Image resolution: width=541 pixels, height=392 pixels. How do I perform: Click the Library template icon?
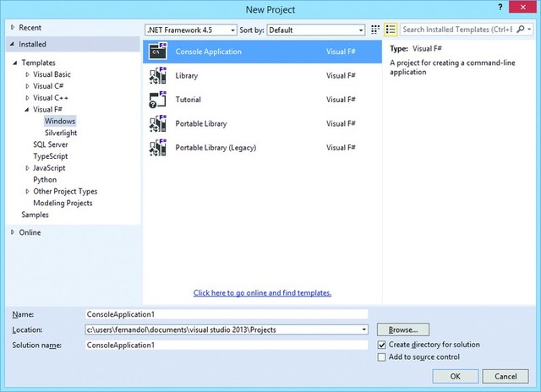158,75
